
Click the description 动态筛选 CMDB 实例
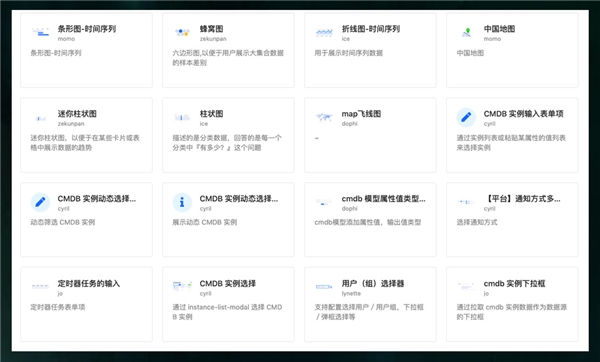tap(63, 222)
